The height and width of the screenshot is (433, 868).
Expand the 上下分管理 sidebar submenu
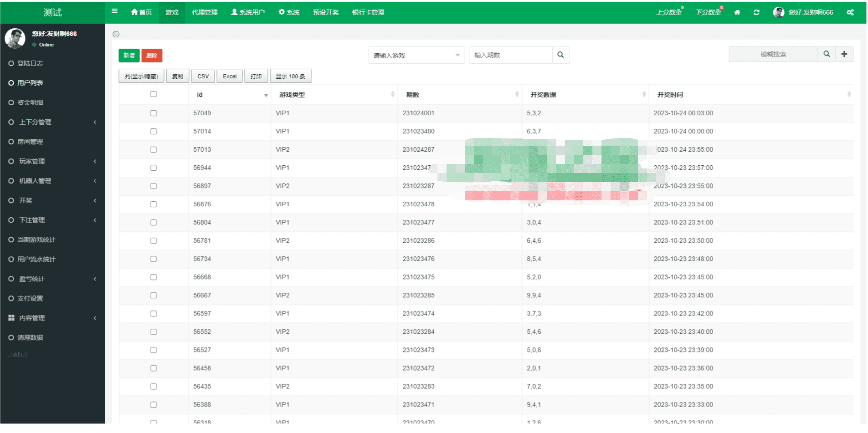pos(52,122)
